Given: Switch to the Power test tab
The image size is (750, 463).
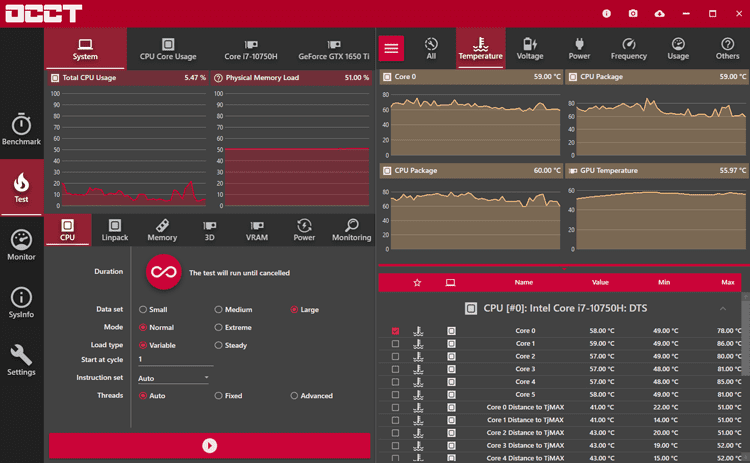Looking at the screenshot, I should point(304,230).
